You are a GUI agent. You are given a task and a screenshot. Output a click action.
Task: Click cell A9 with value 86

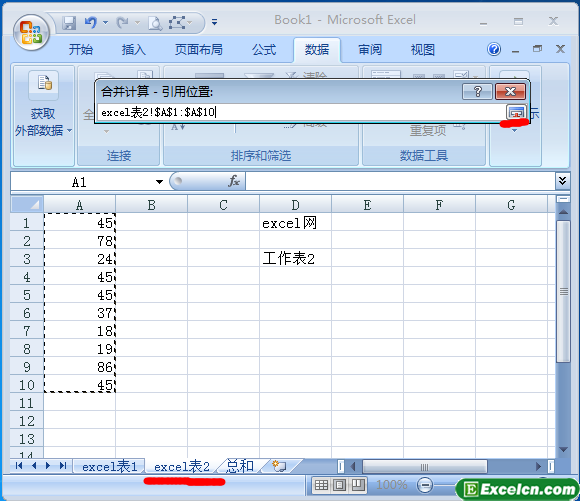coord(80,367)
